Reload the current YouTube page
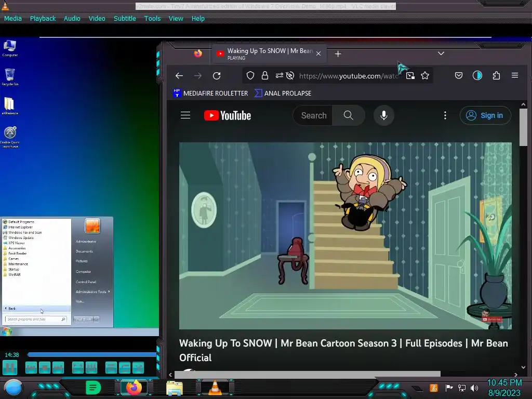532x399 pixels. pos(217,76)
